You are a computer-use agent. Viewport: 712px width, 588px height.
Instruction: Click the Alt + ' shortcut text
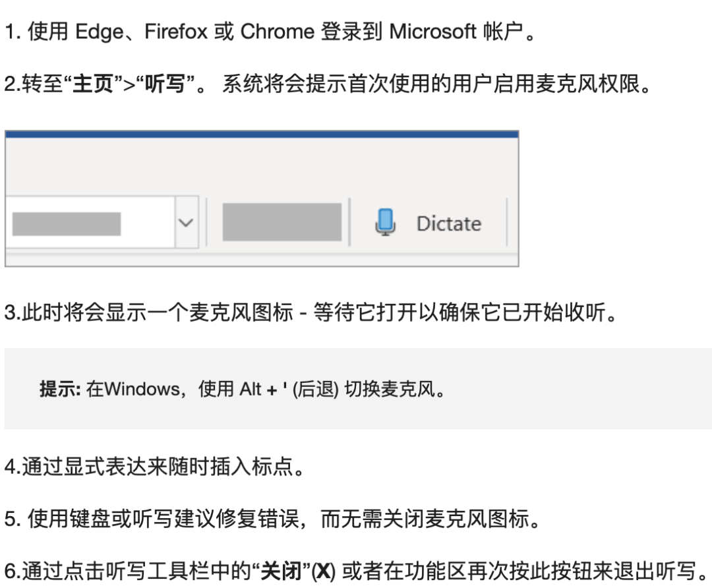pyautogui.click(x=263, y=389)
